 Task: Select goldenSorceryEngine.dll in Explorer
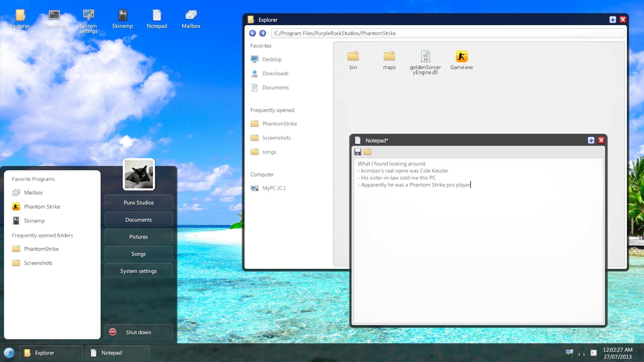pyautogui.click(x=425, y=62)
